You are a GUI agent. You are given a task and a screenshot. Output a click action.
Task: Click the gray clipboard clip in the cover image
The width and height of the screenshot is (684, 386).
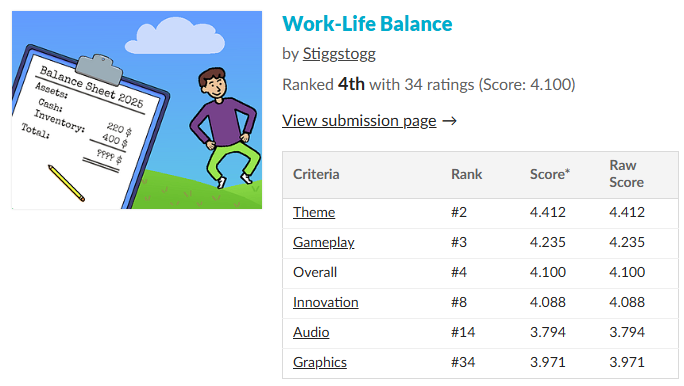tap(100, 69)
